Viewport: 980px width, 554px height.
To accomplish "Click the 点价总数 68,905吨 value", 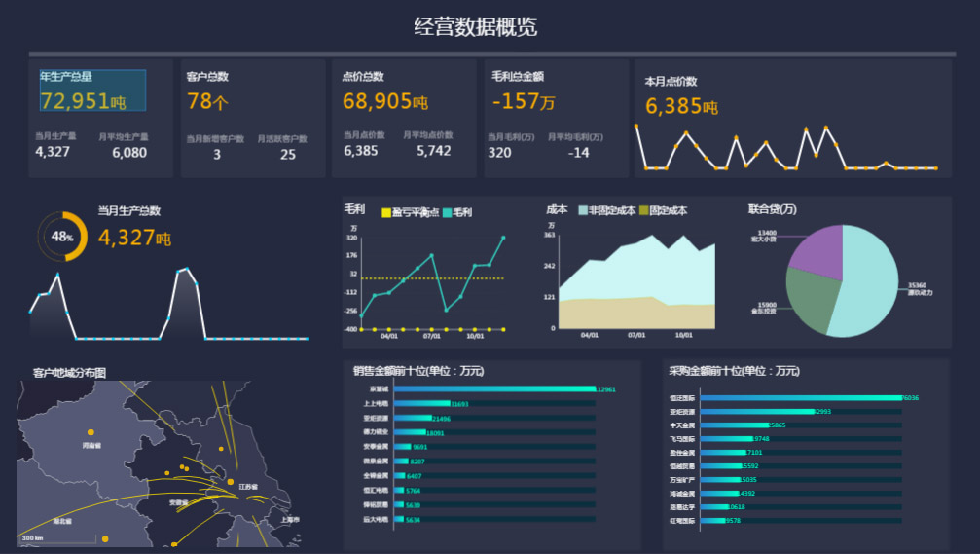I will [385, 101].
